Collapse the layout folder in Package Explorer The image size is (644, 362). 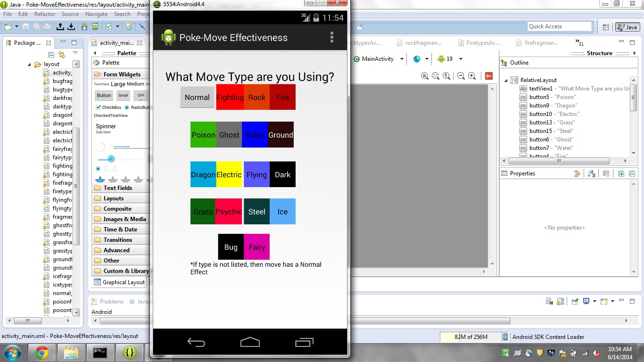pyautogui.click(x=29, y=65)
